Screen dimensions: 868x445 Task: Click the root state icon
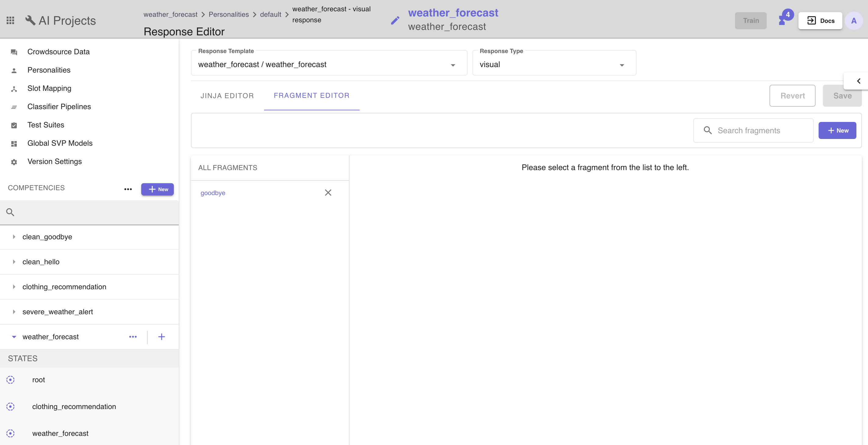pyautogui.click(x=10, y=380)
